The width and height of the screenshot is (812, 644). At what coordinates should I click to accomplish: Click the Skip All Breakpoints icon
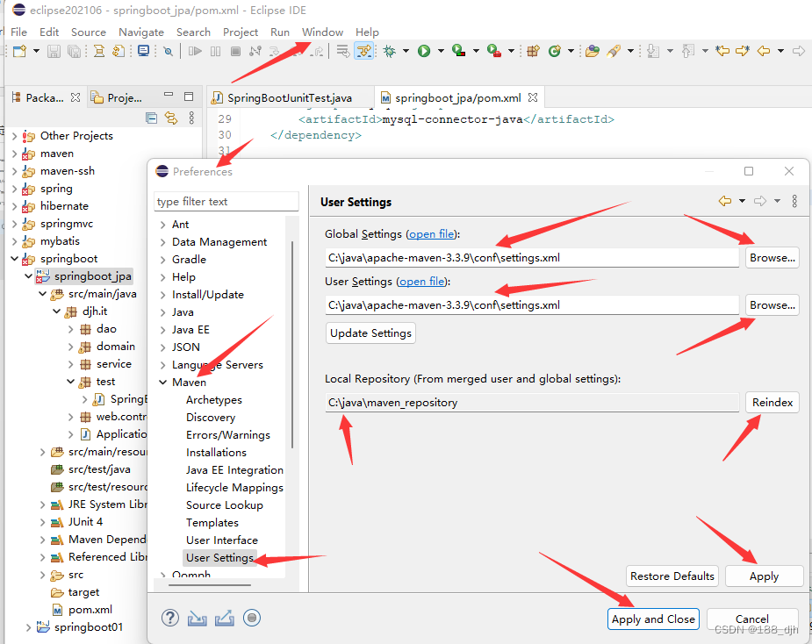169,51
